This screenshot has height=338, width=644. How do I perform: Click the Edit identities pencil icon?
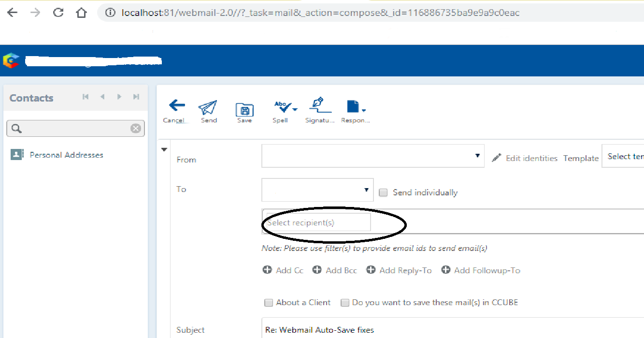click(497, 158)
